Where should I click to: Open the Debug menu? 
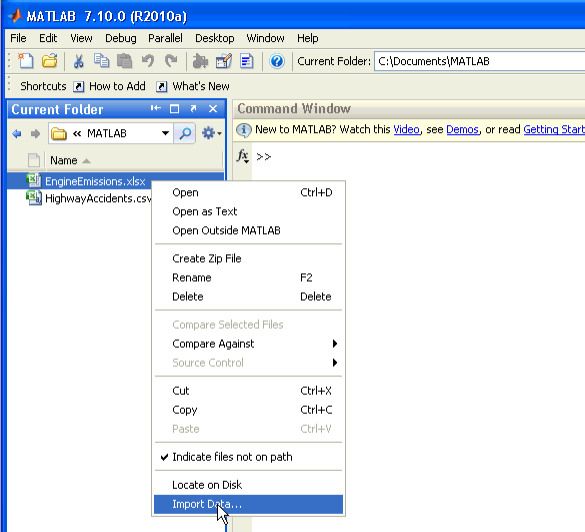[x=121, y=38]
